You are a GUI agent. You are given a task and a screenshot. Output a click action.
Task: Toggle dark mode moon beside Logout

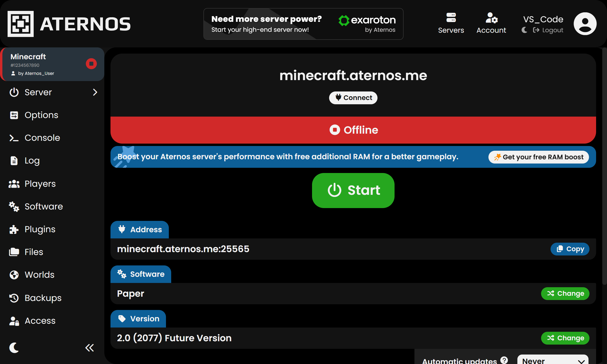tap(524, 30)
